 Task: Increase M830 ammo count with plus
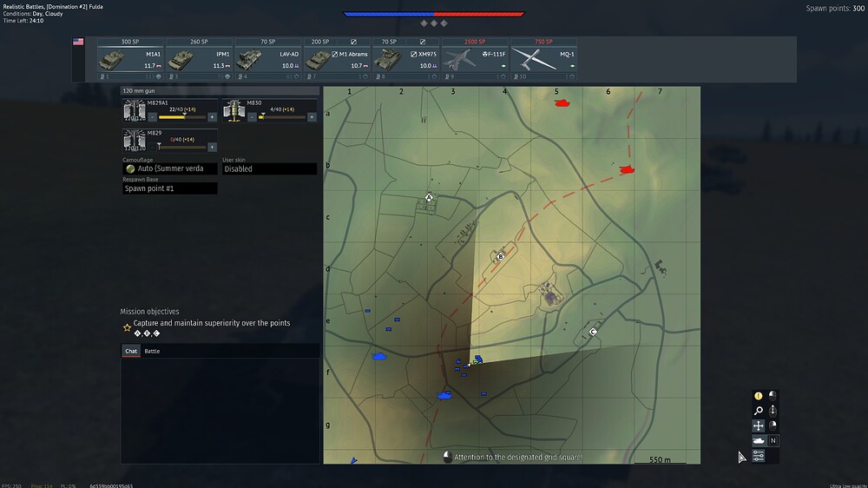pos(312,117)
